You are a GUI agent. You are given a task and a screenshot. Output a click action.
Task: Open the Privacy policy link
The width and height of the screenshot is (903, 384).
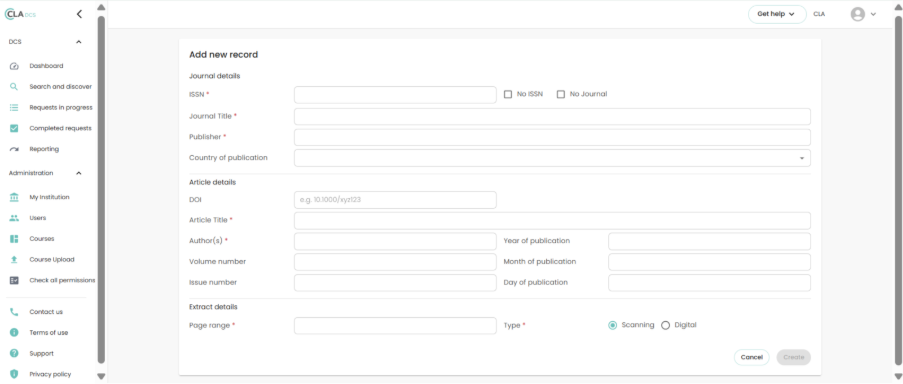50,374
